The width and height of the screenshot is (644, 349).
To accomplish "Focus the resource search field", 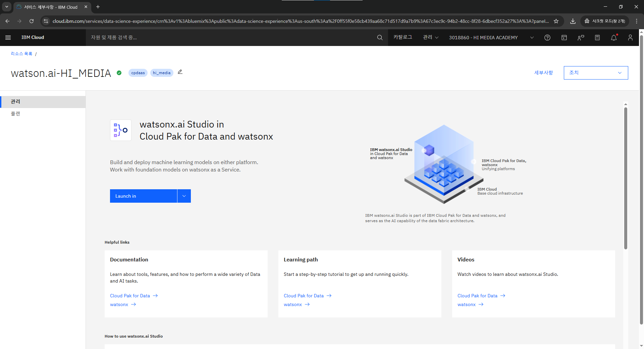I will (231, 38).
